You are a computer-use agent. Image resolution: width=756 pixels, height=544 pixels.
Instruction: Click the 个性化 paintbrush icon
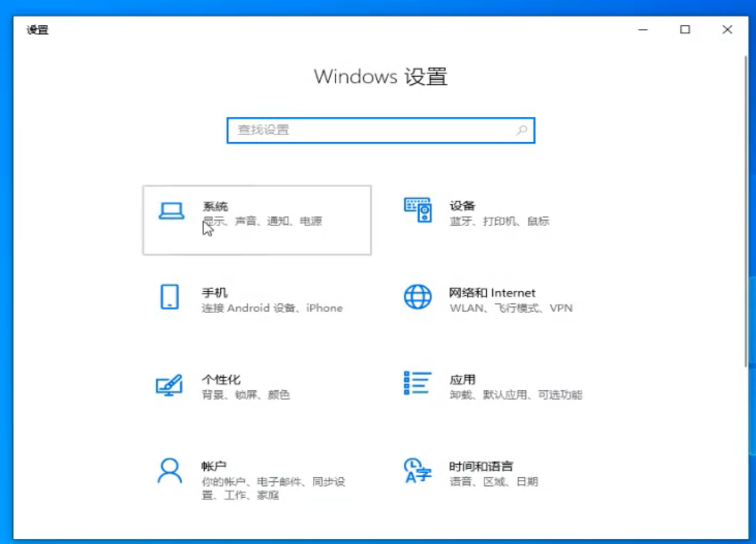(x=167, y=383)
